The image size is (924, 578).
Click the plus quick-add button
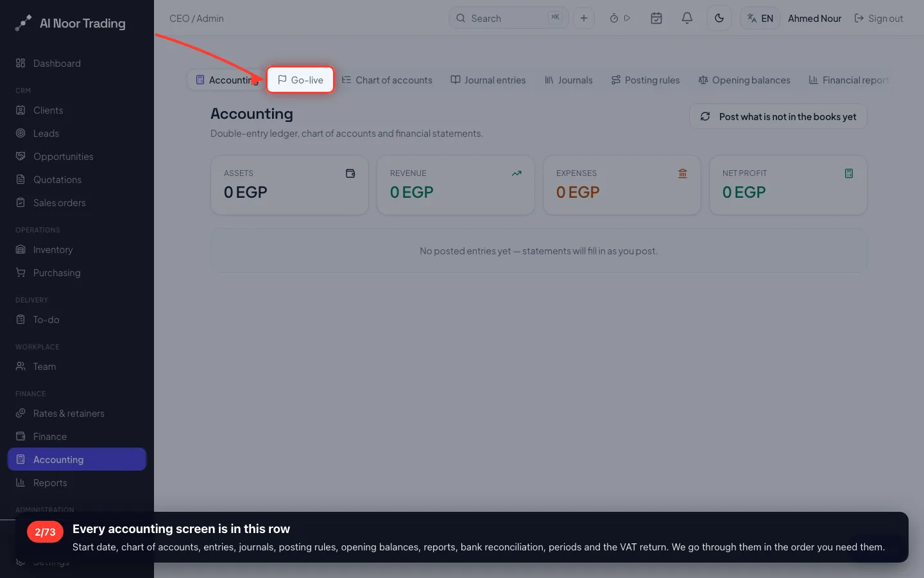(x=584, y=18)
